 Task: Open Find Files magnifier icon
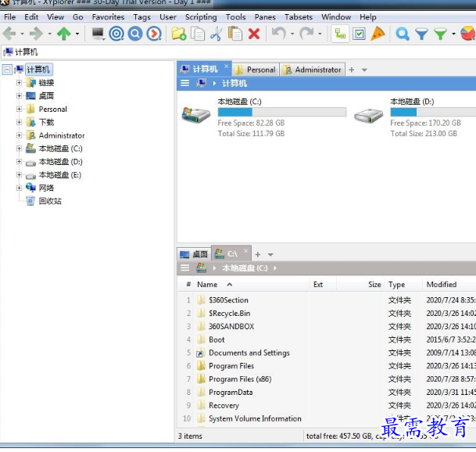click(x=403, y=34)
